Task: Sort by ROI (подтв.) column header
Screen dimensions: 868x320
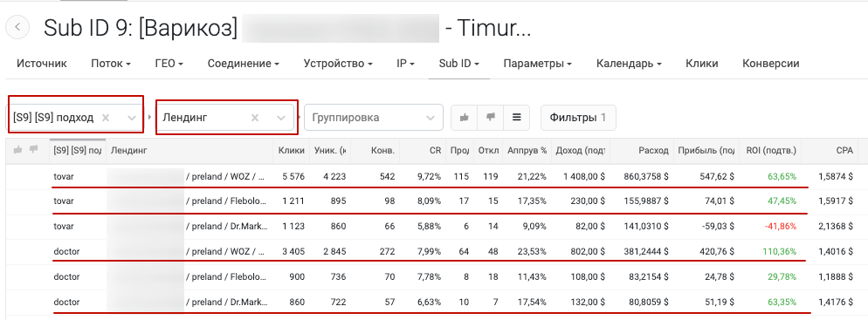Action: point(770,150)
